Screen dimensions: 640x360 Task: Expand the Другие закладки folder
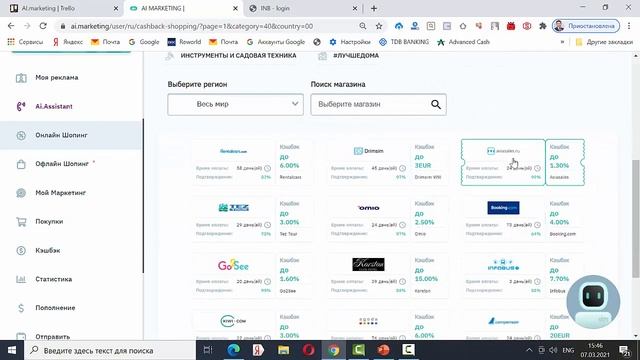point(604,42)
